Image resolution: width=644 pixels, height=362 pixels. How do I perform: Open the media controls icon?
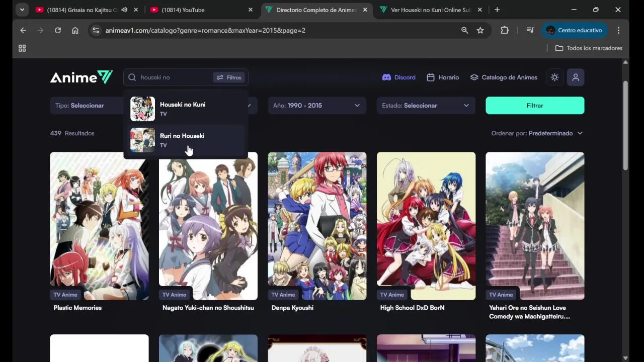click(530, 30)
